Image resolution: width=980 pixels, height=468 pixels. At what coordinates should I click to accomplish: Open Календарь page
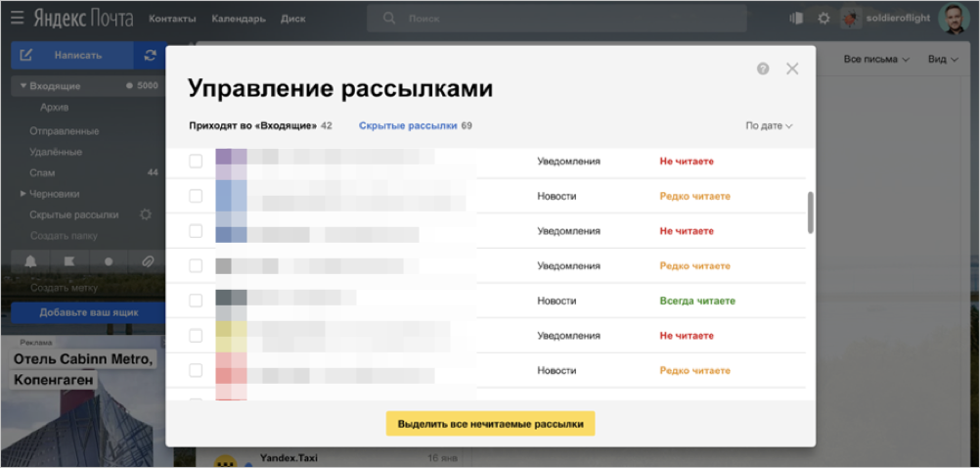[x=238, y=19]
